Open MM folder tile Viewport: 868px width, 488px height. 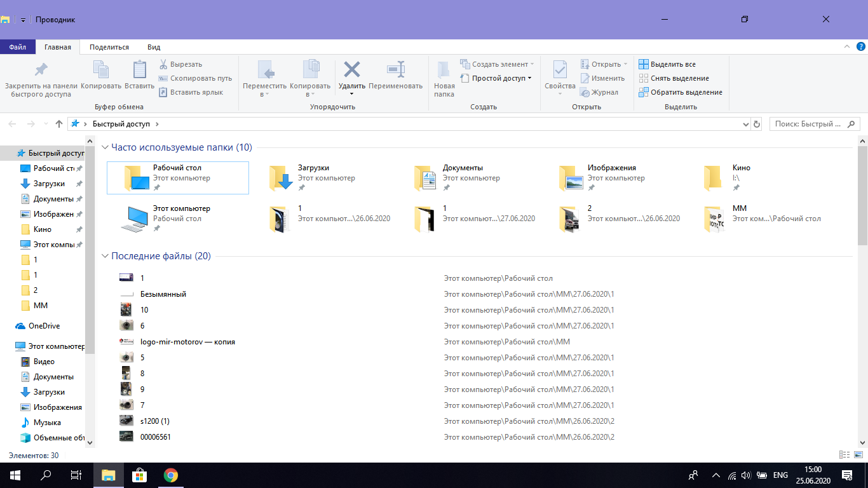click(x=757, y=218)
